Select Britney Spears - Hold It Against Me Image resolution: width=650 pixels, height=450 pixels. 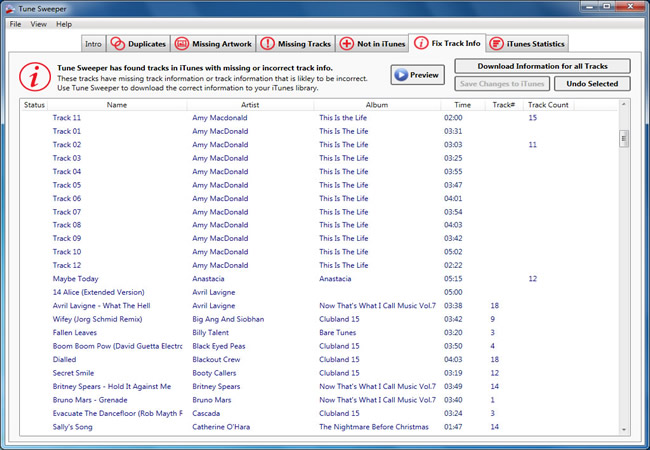(x=318, y=386)
